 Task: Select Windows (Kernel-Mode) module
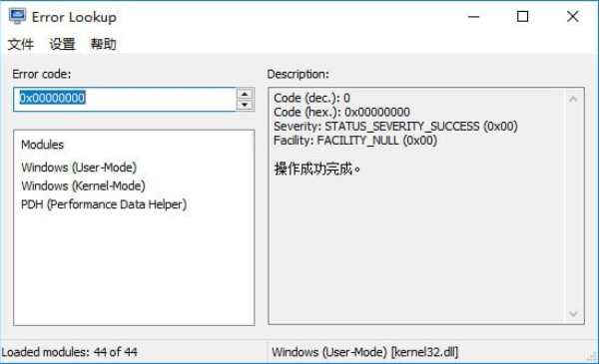(84, 185)
